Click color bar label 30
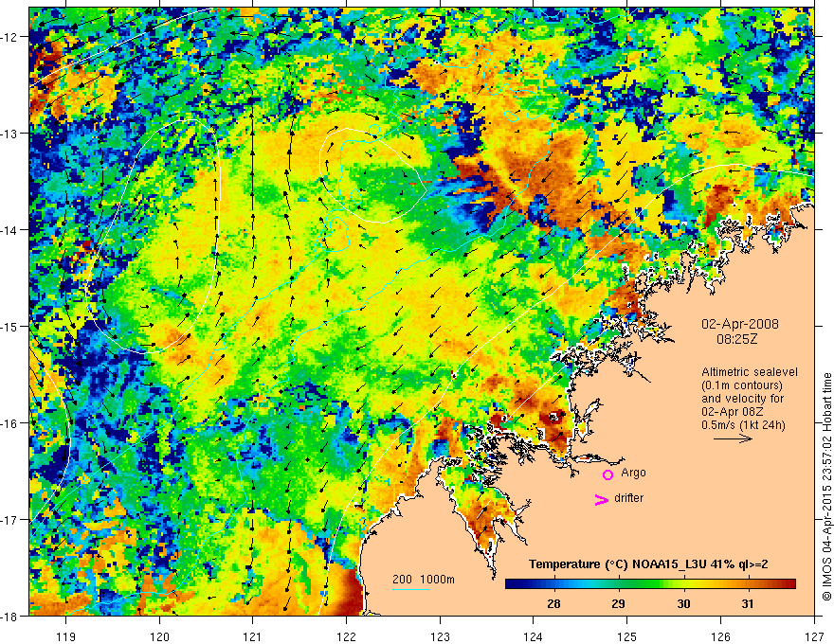The width and height of the screenshot is (834, 644). [x=683, y=604]
